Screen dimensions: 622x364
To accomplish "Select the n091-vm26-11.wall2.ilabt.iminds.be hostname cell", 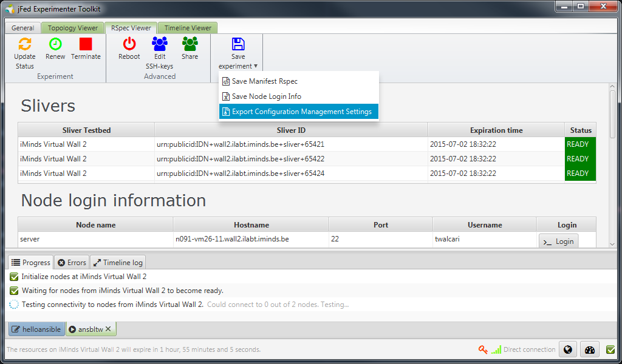I will point(251,239).
